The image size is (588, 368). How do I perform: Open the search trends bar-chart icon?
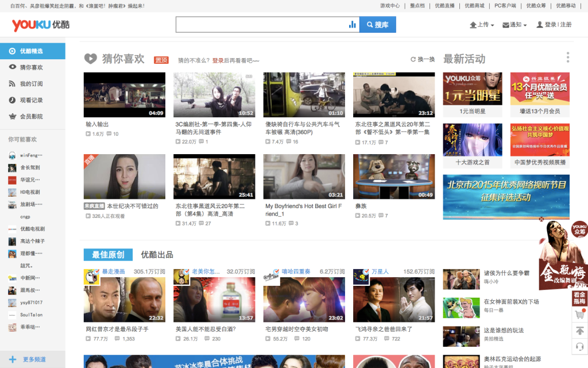(352, 25)
